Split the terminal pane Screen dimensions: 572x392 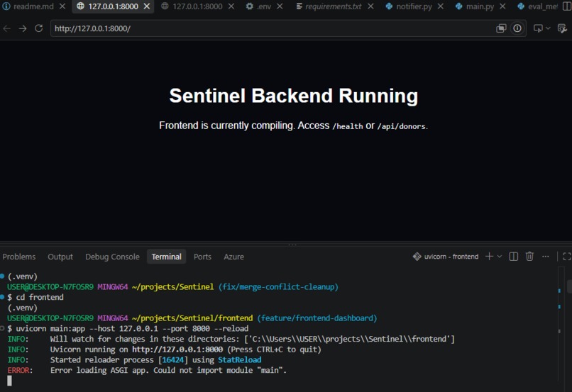tap(513, 257)
